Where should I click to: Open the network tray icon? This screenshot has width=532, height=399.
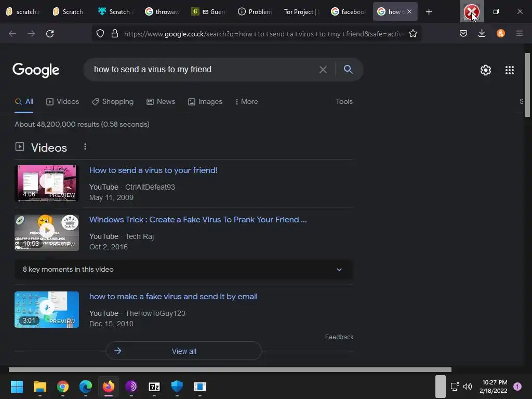455,387
